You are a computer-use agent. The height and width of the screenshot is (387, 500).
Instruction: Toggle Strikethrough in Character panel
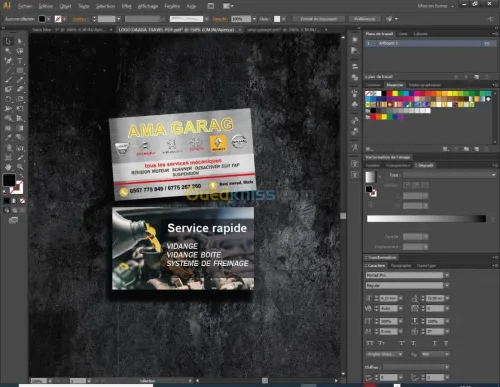[x=446, y=343]
